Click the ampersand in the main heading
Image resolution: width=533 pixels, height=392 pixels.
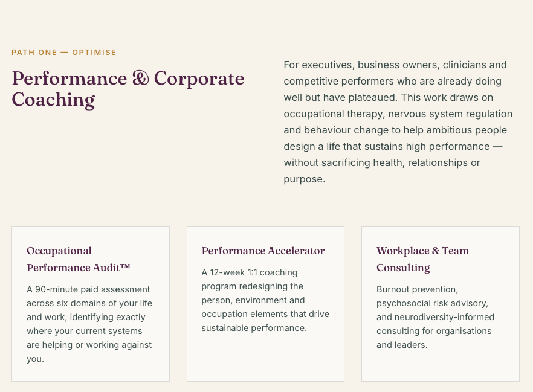point(140,79)
